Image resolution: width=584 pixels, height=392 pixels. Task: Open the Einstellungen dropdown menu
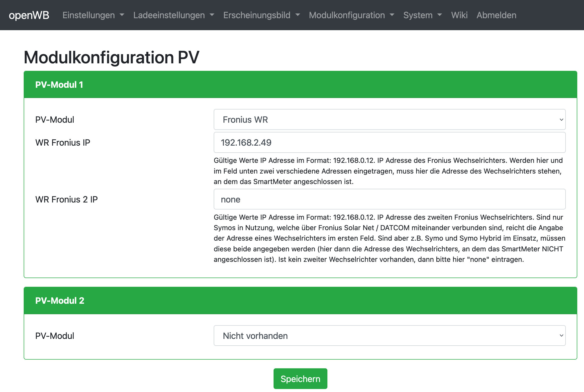click(93, 15)
